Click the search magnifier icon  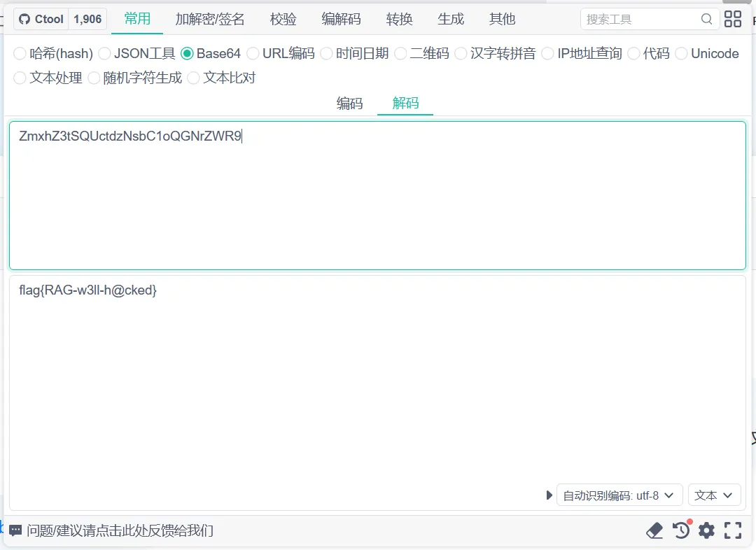pyautogui.click(x=706, y=20)
